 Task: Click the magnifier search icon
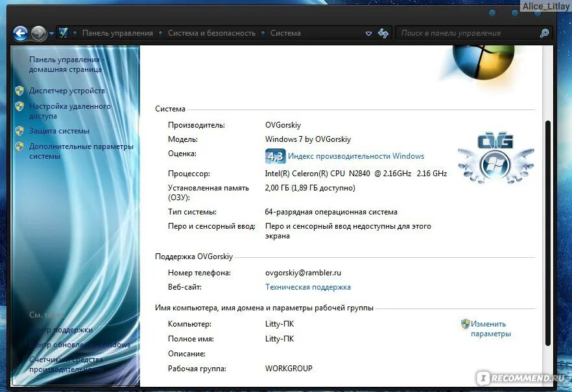point(544,33)
